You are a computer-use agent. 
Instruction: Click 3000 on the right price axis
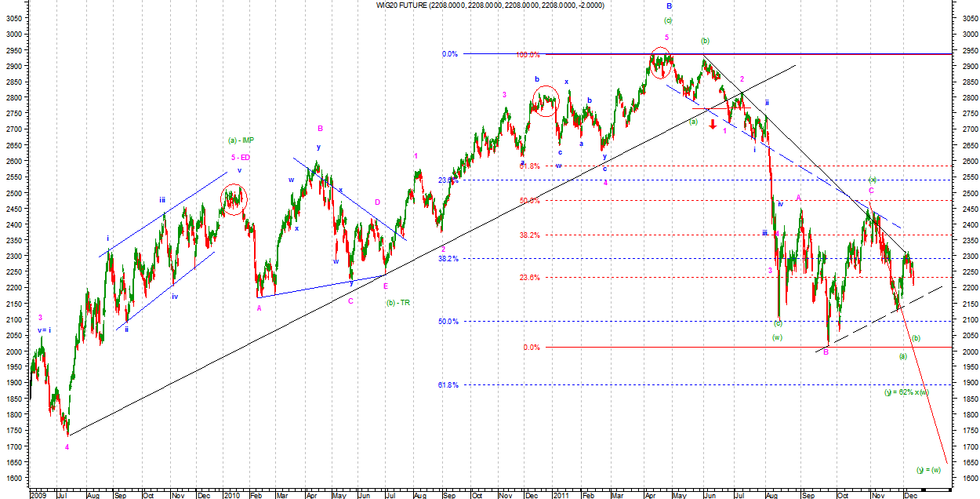(968, 35)
